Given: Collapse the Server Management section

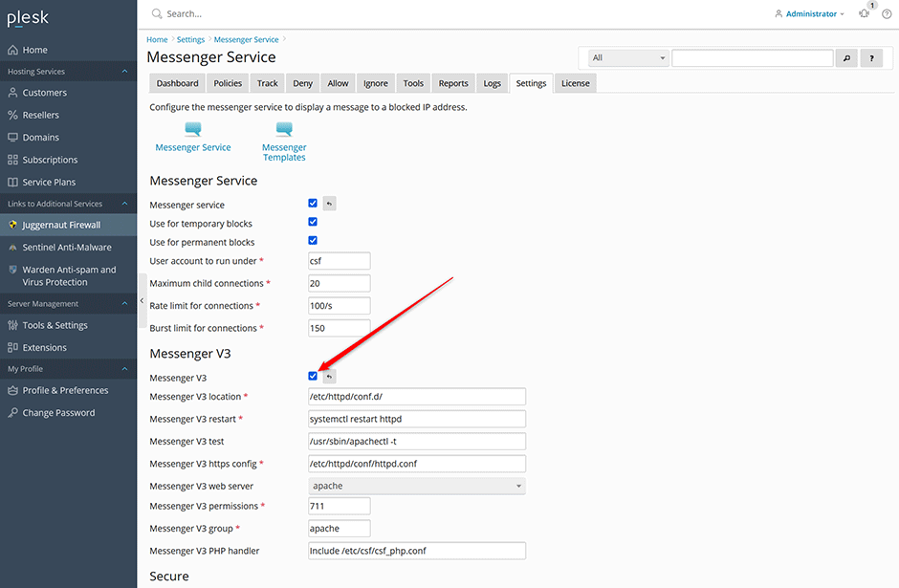Looking at the screenshot, I should pos(124,304).
